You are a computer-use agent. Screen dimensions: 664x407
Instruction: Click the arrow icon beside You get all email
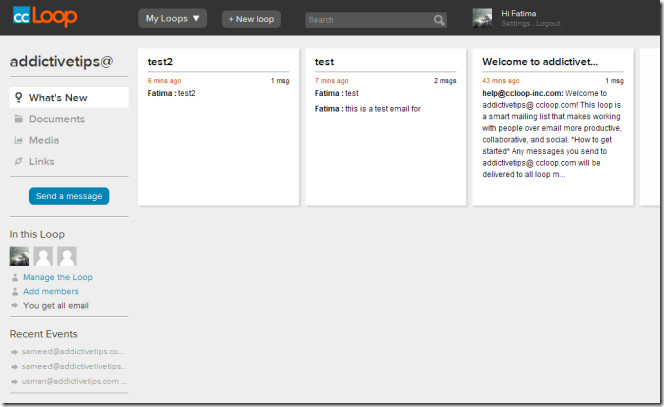15,305
